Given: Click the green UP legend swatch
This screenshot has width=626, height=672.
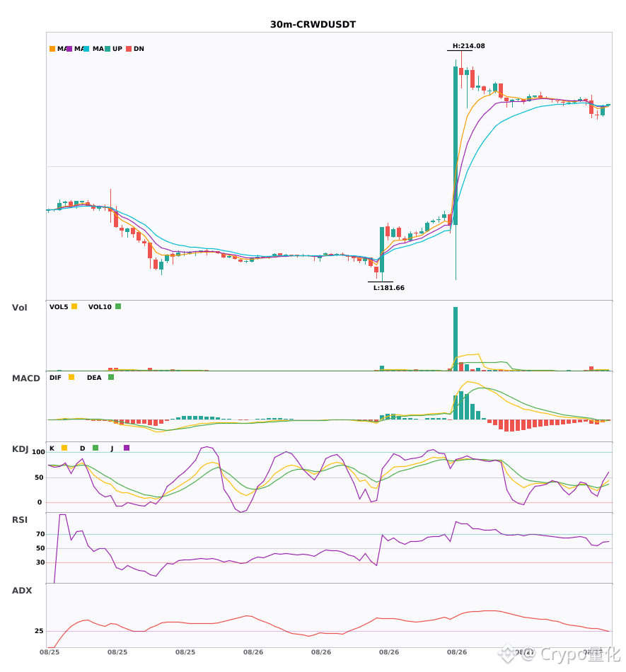Looking at the screenshot, I should click(108, 49).
